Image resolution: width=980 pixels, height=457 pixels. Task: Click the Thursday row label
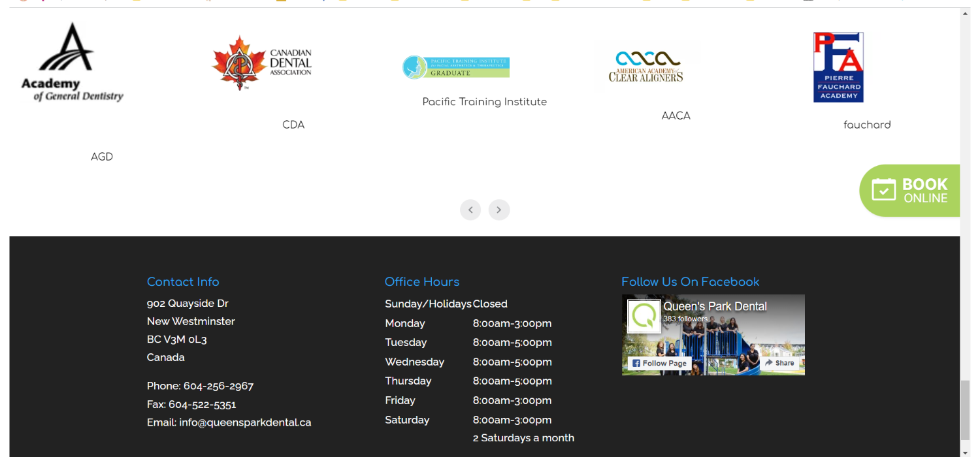pos(408,381)
